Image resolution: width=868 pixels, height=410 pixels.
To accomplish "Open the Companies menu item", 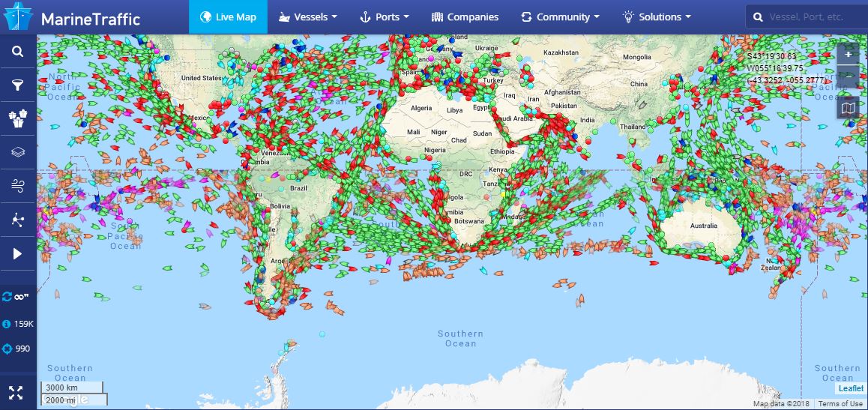I will point(465,16).
